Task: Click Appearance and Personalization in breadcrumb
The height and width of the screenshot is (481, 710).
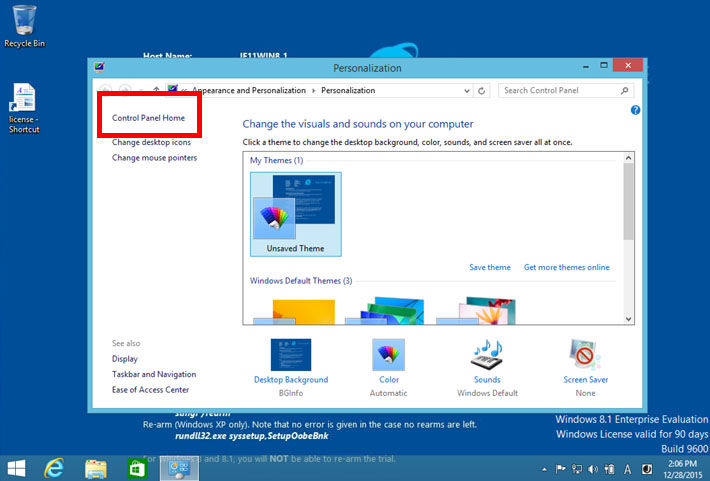Action: [x=248, y=90]
